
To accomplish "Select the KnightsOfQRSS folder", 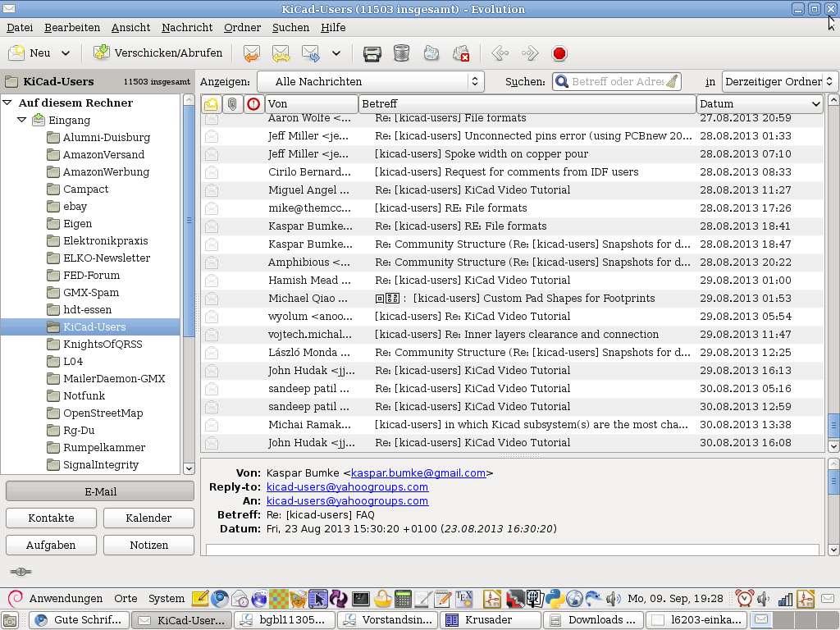I will [x=103, y=344].
